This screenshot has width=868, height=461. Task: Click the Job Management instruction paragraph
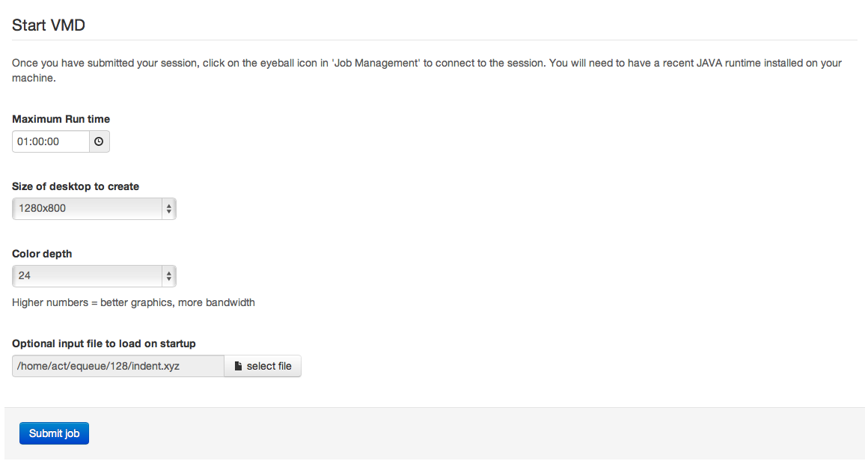(427, 70)
